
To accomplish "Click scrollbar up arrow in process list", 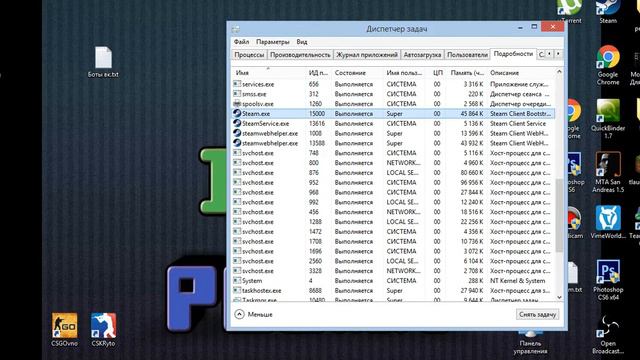I will tap(559, 72).
